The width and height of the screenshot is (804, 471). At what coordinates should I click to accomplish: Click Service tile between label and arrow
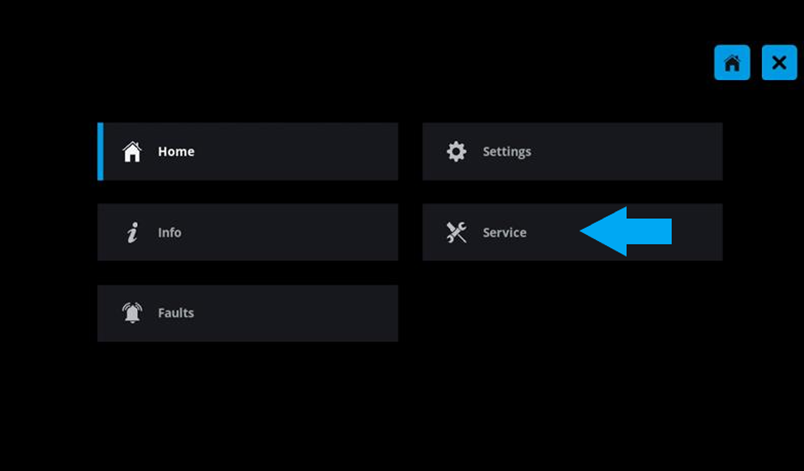tap(553, 233)
